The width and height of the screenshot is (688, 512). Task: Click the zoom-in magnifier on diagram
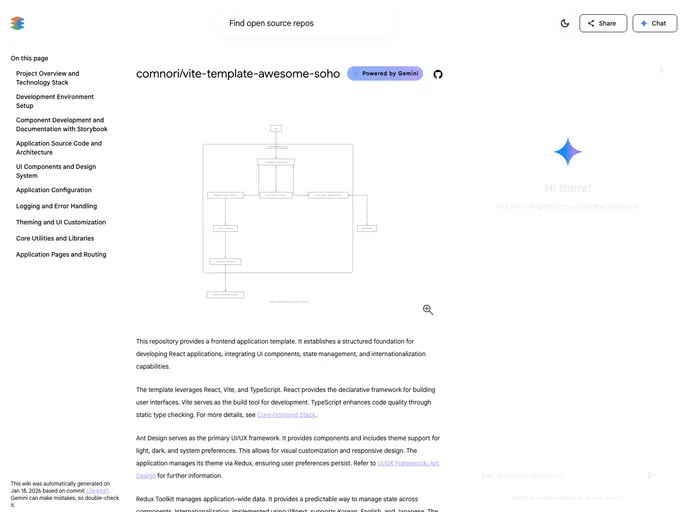[428, 310]
